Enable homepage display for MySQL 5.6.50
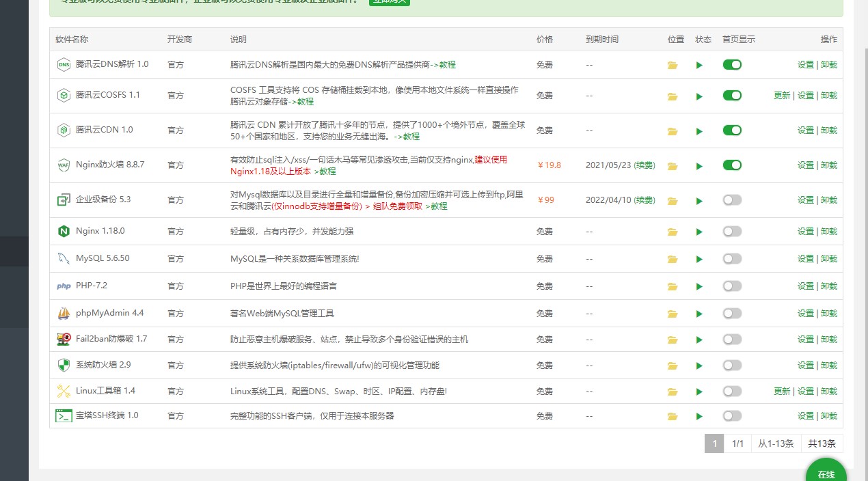The height and width of the screenshot is (481, 868). [732, 258]
